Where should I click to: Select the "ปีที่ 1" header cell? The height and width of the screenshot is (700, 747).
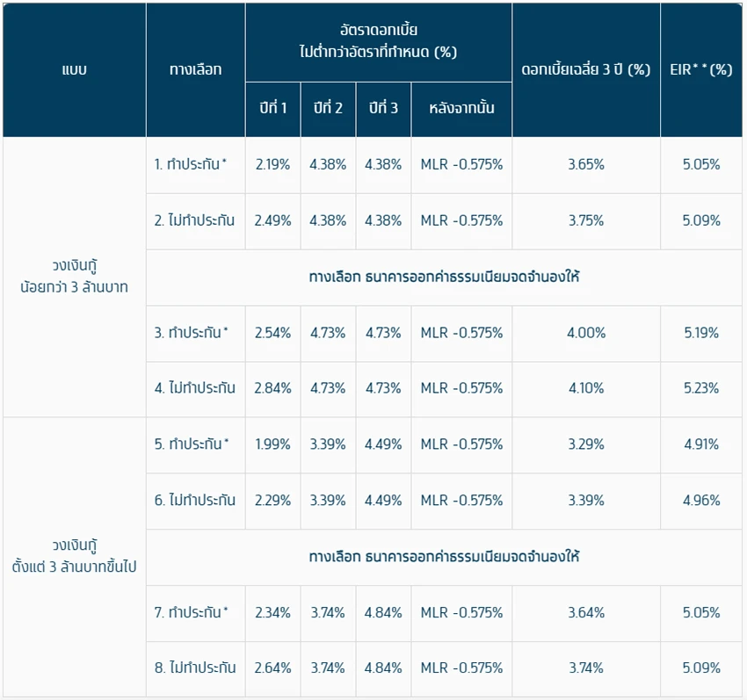tap(272, 109)
